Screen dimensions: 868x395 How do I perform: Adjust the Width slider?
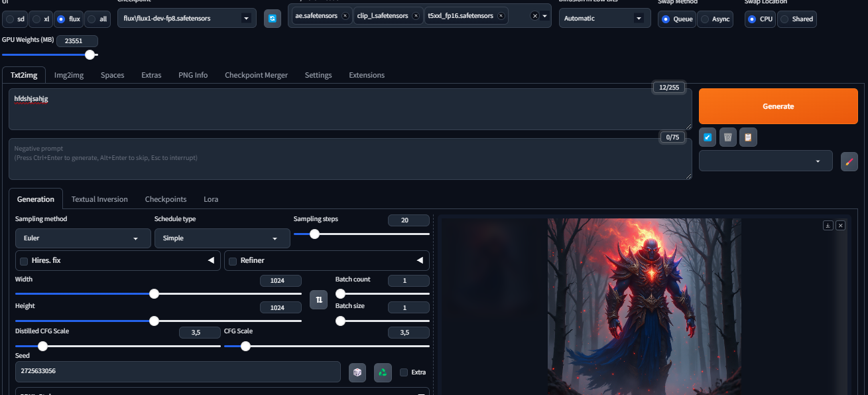(158, 293)
